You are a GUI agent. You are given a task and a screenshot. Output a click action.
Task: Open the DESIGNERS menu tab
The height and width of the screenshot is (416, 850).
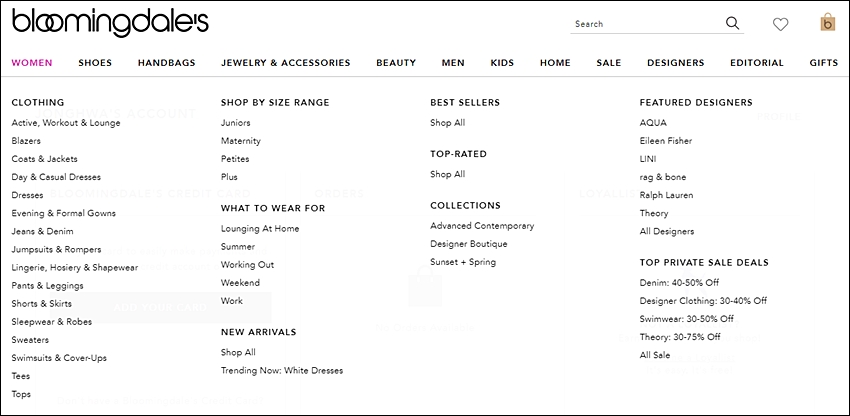(x=675, y=63)
